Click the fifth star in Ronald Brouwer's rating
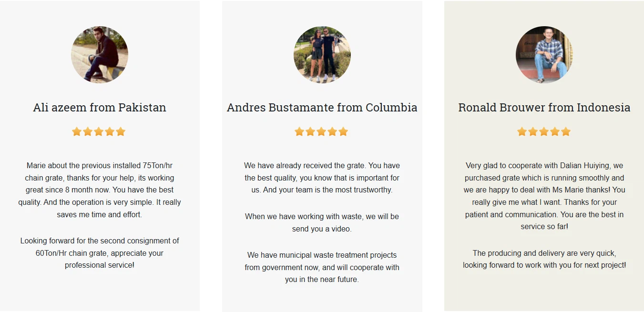Viewport: 644px width, 312px height. 566,131
